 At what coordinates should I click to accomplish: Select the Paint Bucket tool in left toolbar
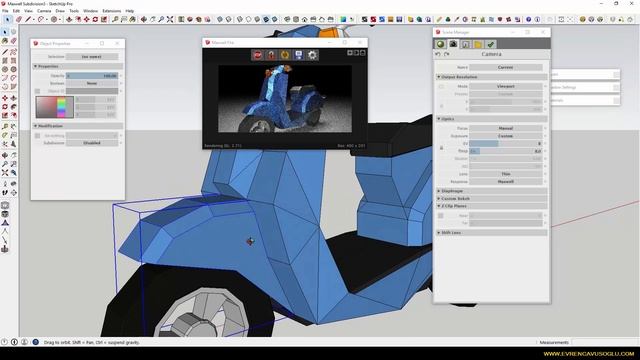(5, 41)
